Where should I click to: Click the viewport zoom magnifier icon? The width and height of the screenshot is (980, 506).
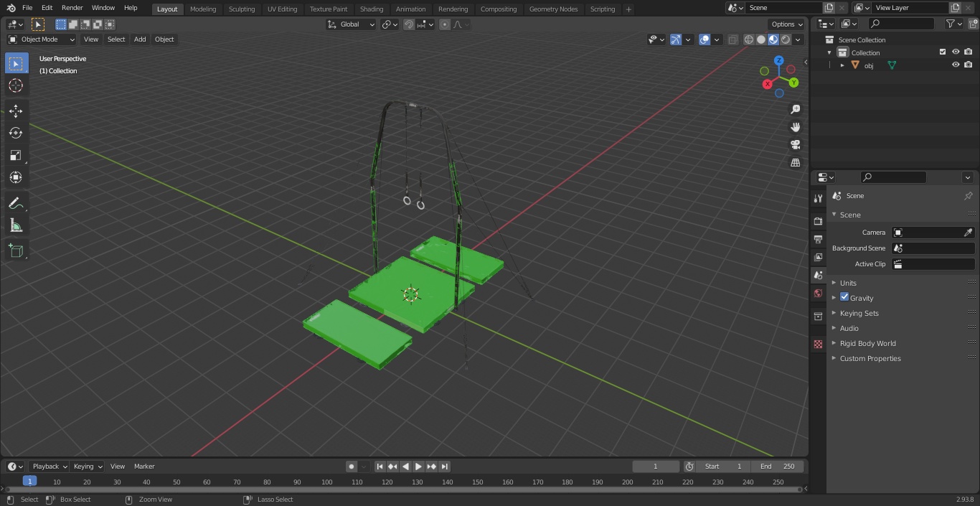coord(795,109)
